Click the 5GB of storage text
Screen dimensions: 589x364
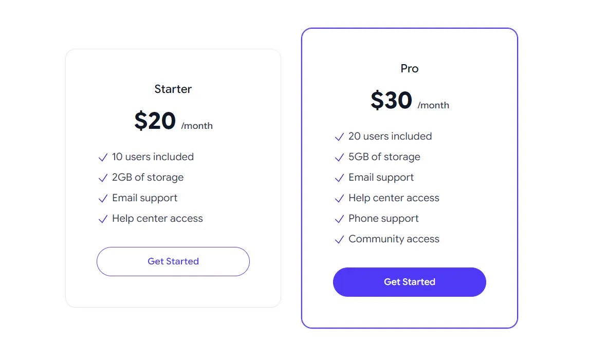pos(384,157)
